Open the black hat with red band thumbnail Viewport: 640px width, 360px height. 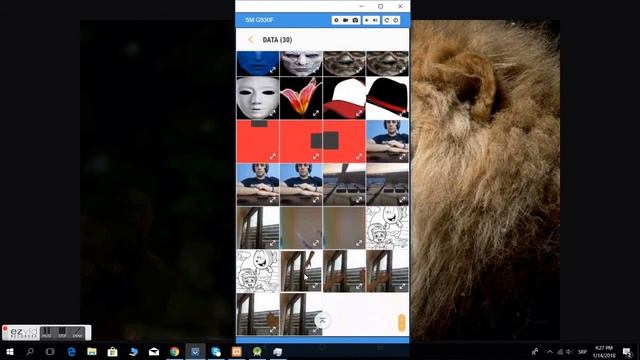[x=387, y=98]
